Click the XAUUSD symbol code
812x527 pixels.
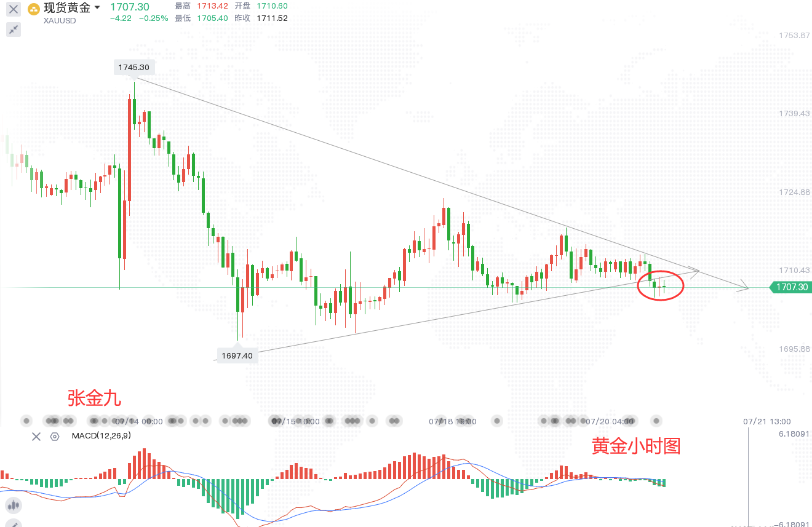tap(60, 20)
